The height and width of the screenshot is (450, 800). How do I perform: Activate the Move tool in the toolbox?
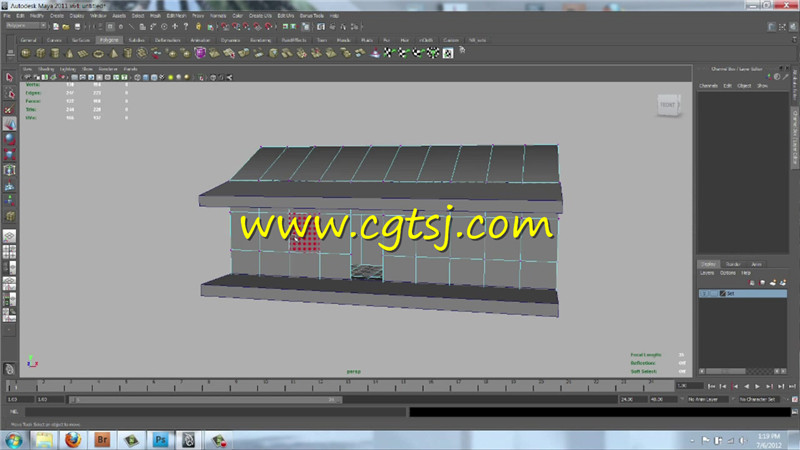click(x=9, y=124)
